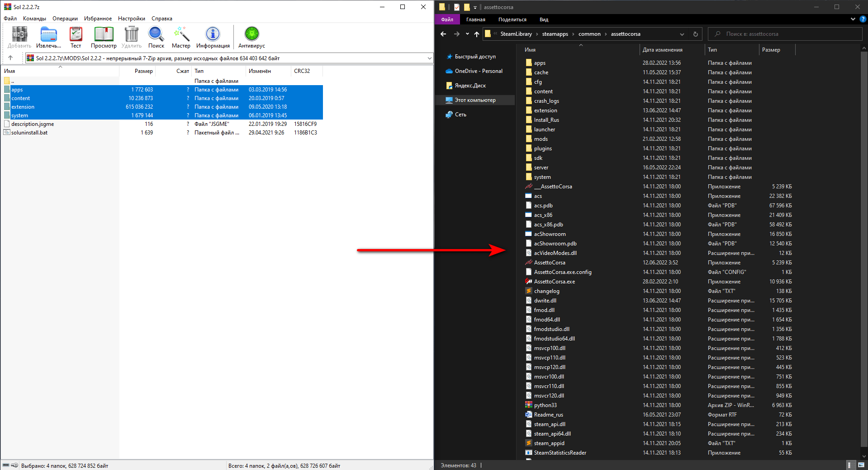Click Explorer vertical scrollbar
868x470 pixels.
(x=864, y=249)
